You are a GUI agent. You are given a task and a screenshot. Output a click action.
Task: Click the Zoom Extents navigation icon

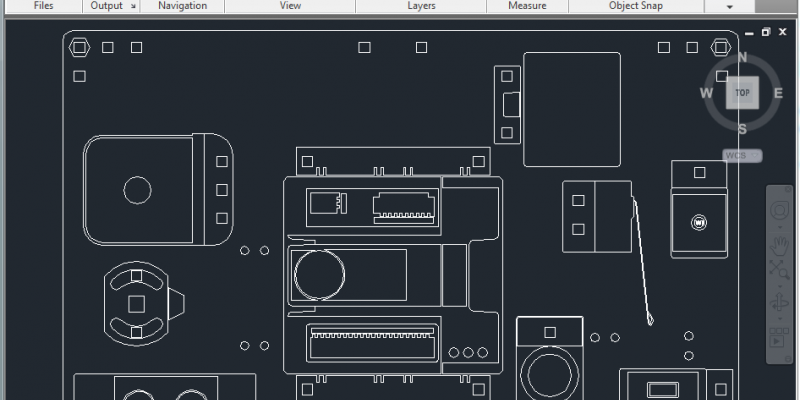[779, 270]
